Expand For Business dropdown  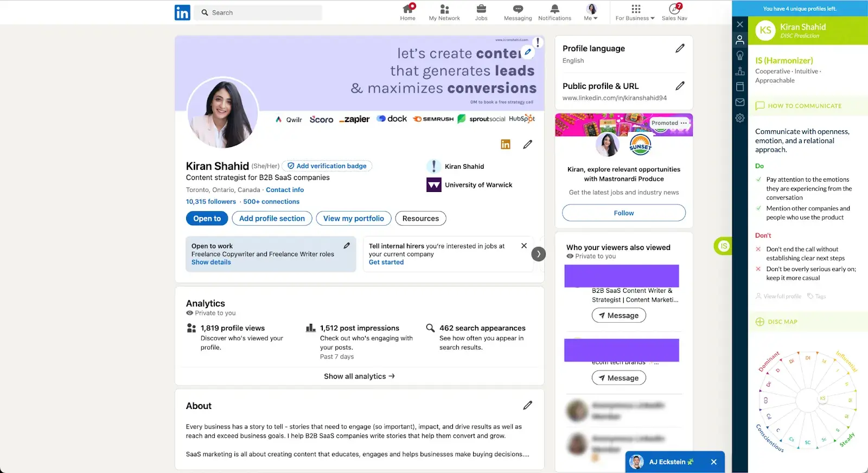(635, 12)
